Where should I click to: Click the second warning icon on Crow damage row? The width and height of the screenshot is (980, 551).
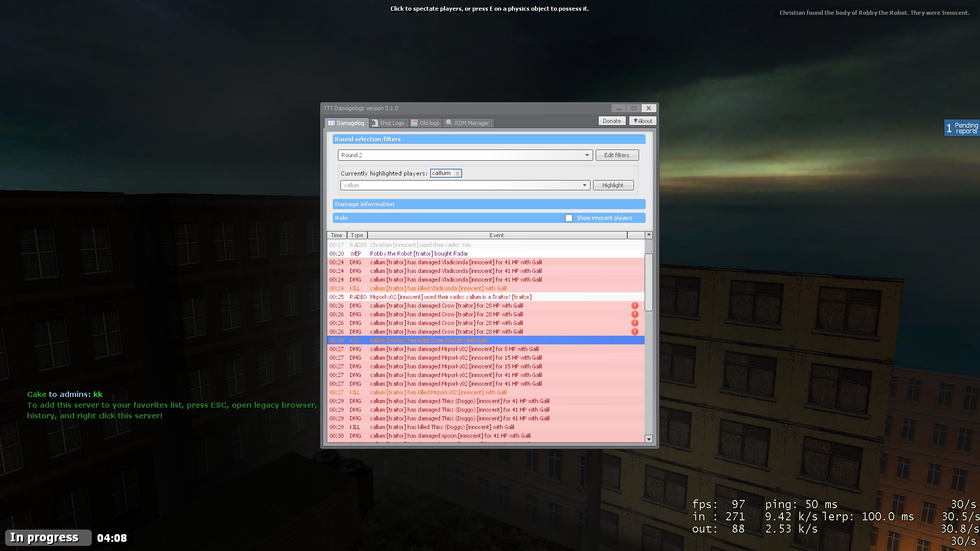click(x=635, y=314)
